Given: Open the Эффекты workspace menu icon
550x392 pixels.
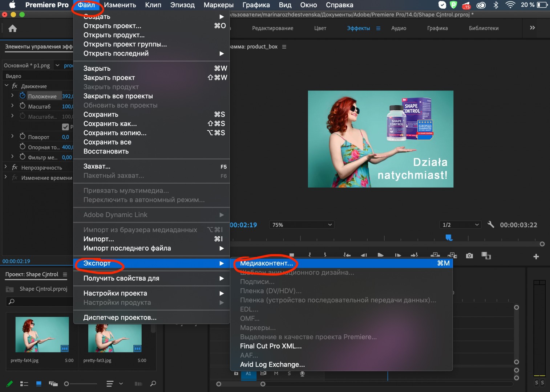Looking at the screenshot, I should pyautogui.click(x=378, y=28).
